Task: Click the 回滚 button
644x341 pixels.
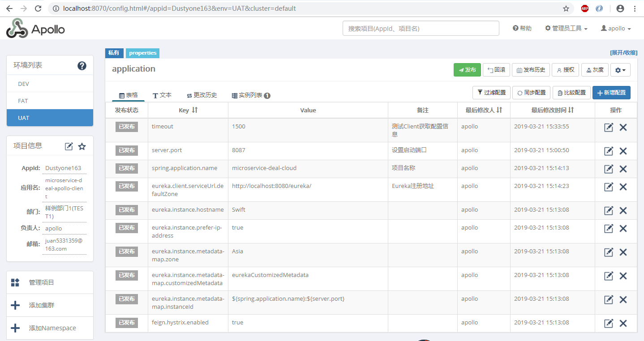Action: (x=496, y=70)
